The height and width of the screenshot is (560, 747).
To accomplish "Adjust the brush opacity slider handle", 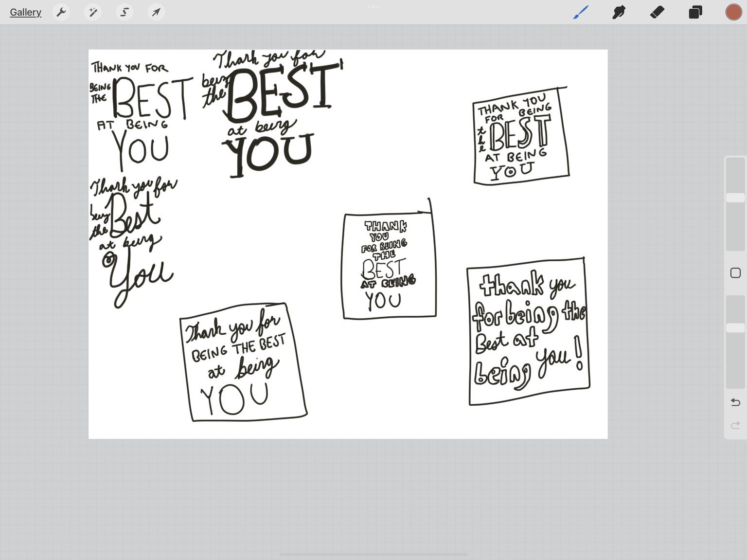I will click(x=735, y=328).
